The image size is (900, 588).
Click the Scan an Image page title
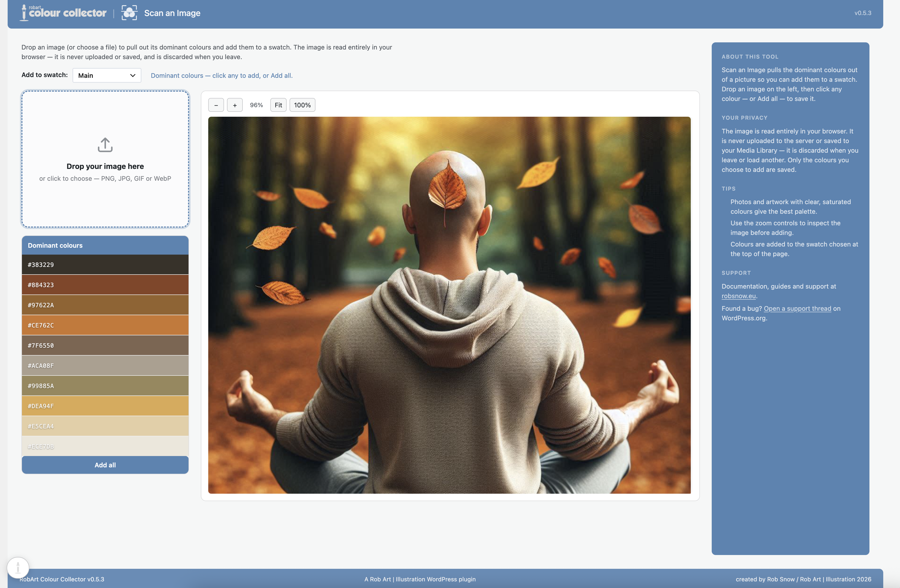pyautogui.click(x=172, y=13)
